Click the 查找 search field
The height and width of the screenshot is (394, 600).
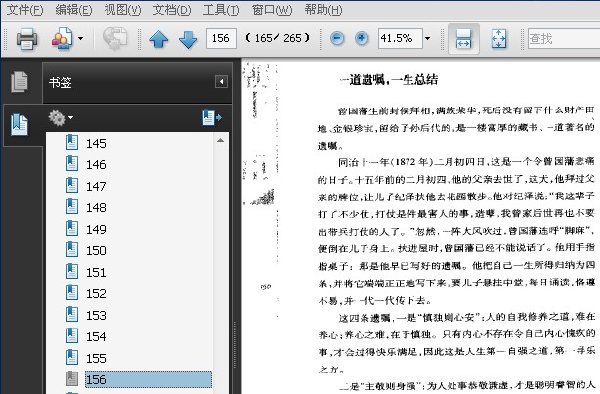[564, 38]
